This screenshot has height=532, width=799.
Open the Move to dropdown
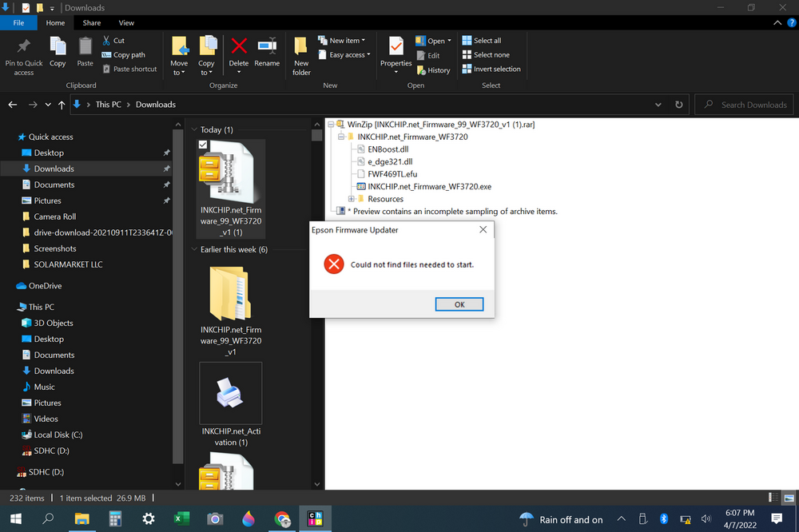click(179, 54)
